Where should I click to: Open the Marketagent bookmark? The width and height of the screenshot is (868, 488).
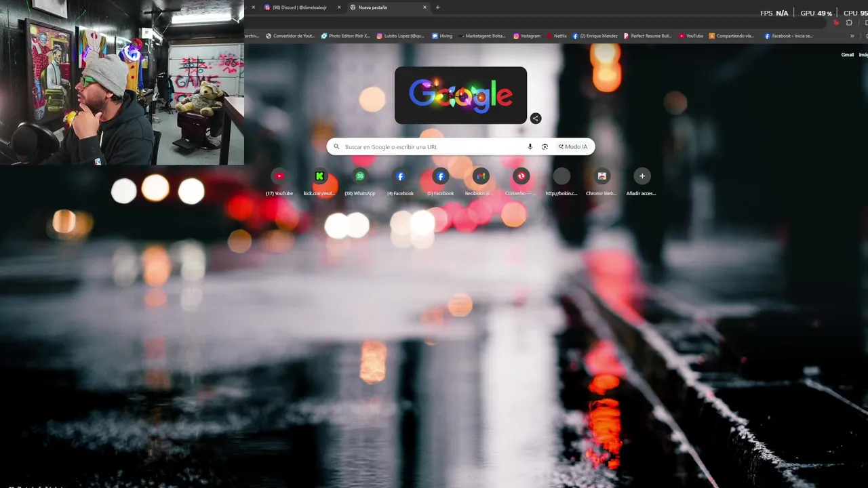[481, 36]
